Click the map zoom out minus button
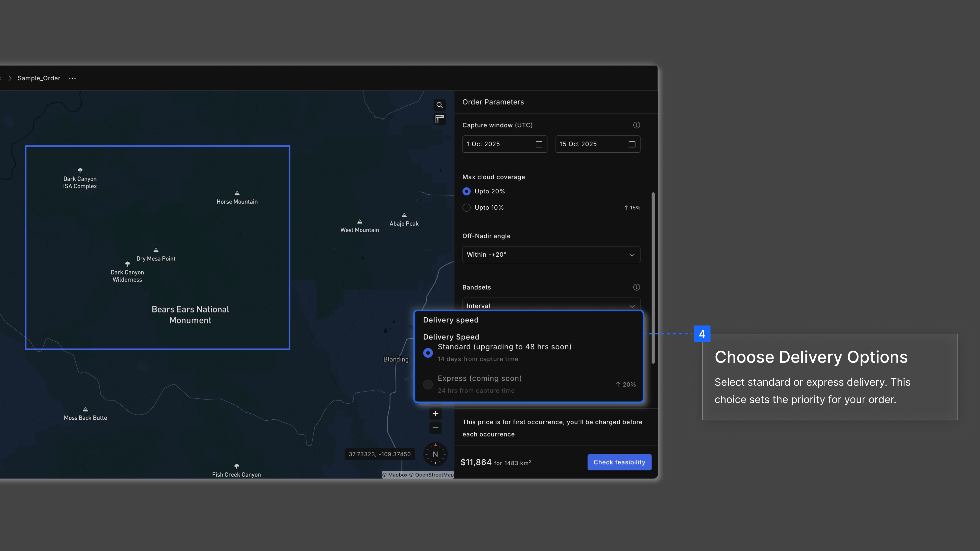Image resolution: width=980 pixels, height=551 pixels. pyautogui.click(x=436, y=428)
